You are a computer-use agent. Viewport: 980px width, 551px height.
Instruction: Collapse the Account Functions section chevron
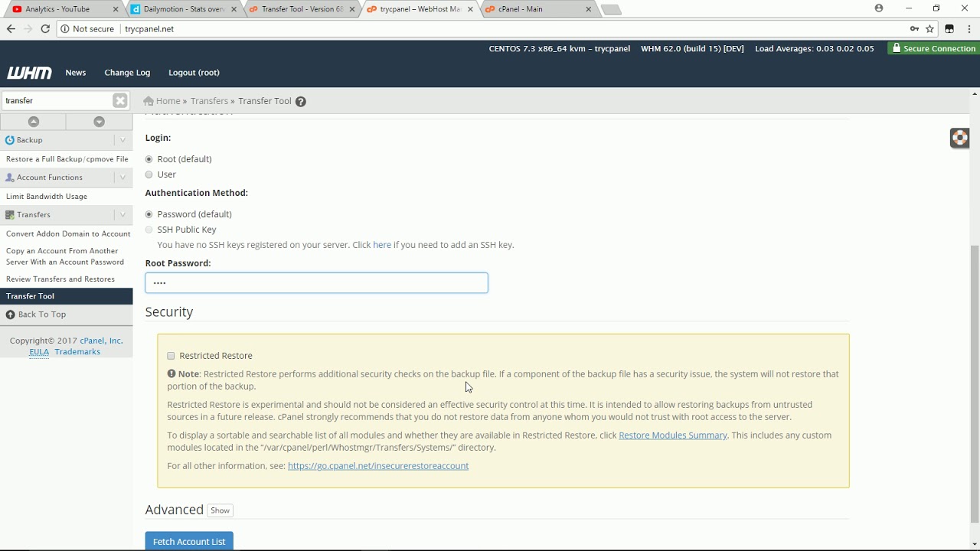point(122,178)
